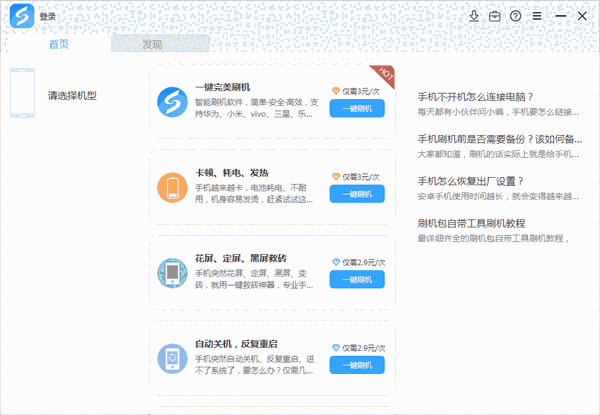
Task: Click the HOT ribbon badge
Action: coord(385,74)
